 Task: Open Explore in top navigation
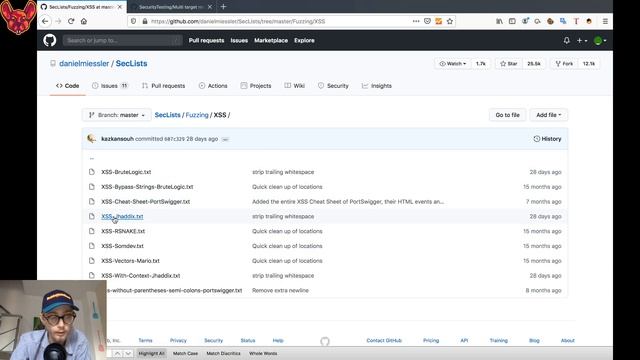304,40
